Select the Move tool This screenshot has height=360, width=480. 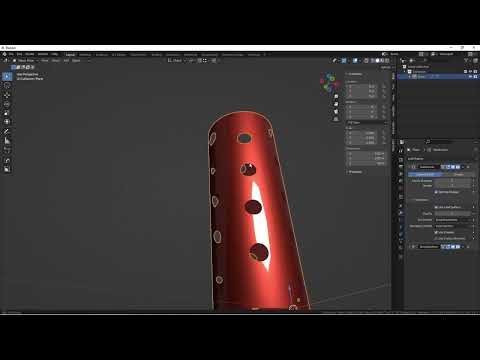[7, 95]
